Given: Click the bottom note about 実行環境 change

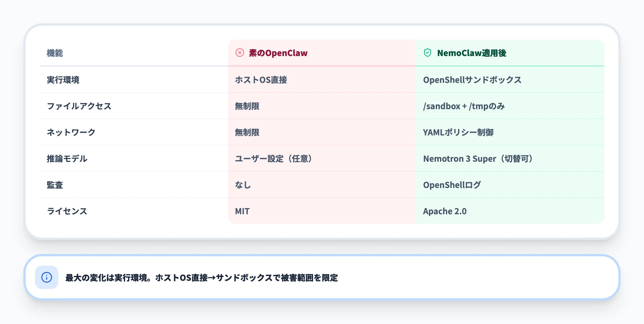Looking at the screenshot, I should [201, 278].
